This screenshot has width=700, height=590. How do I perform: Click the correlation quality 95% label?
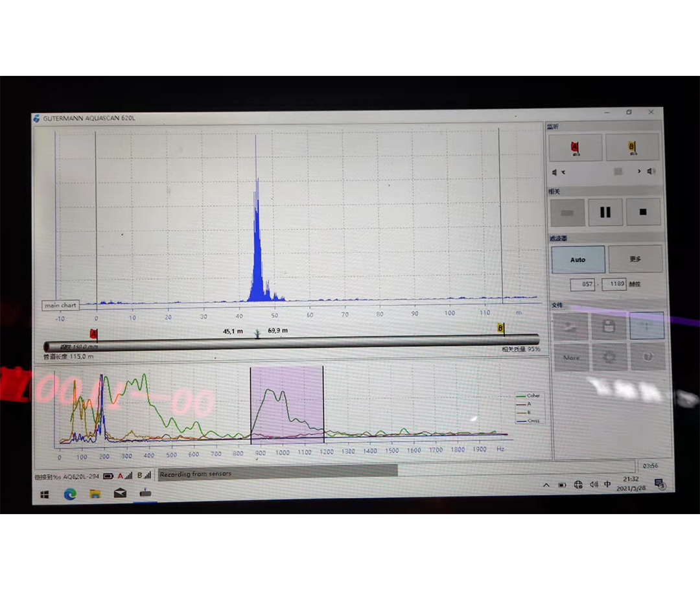click(x=520, y=349)
